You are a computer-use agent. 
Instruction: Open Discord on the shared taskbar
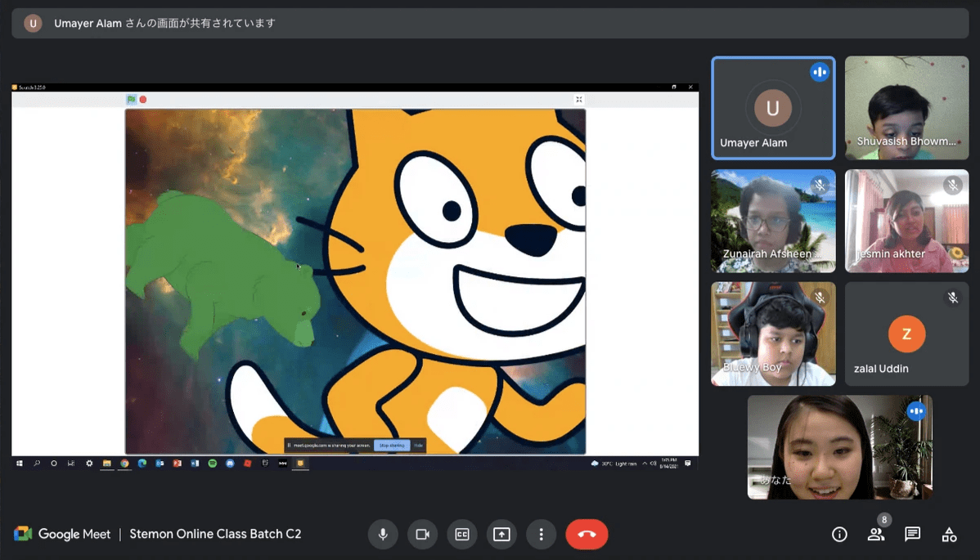coord(230,464)
